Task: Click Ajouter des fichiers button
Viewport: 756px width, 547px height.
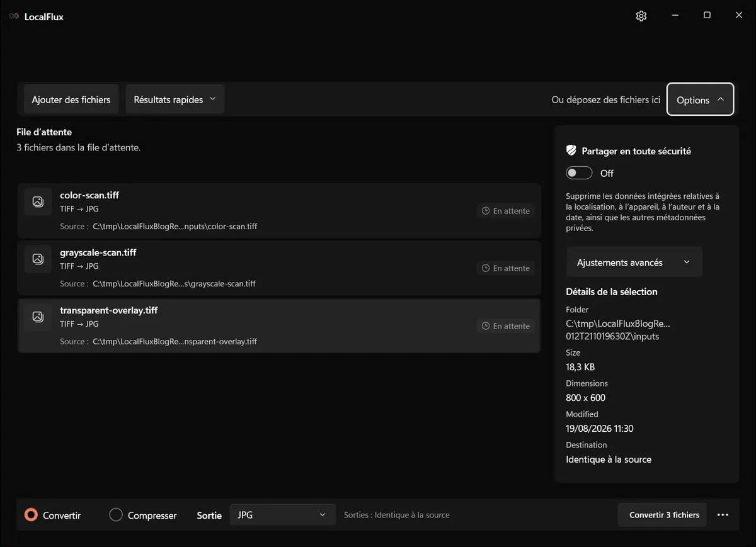Action: [x=71, y=99]
